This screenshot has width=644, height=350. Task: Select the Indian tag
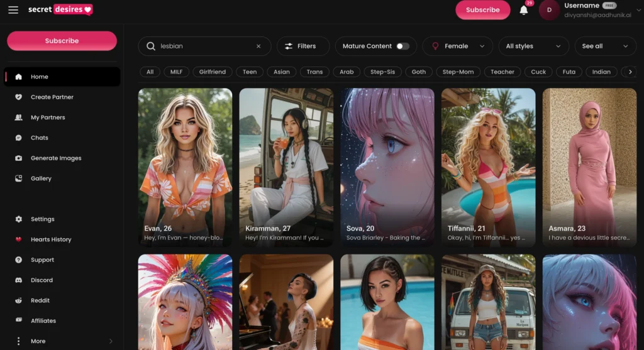coord(601,72)
